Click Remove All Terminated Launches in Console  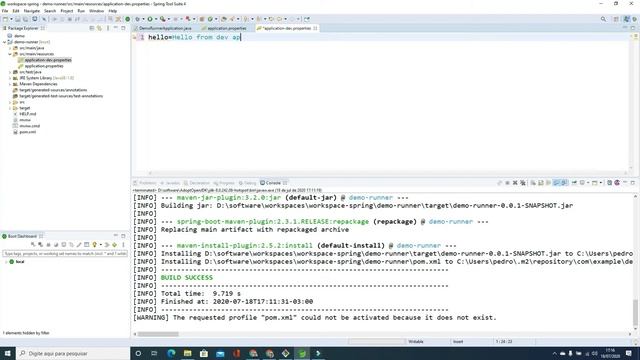point(523,183)
